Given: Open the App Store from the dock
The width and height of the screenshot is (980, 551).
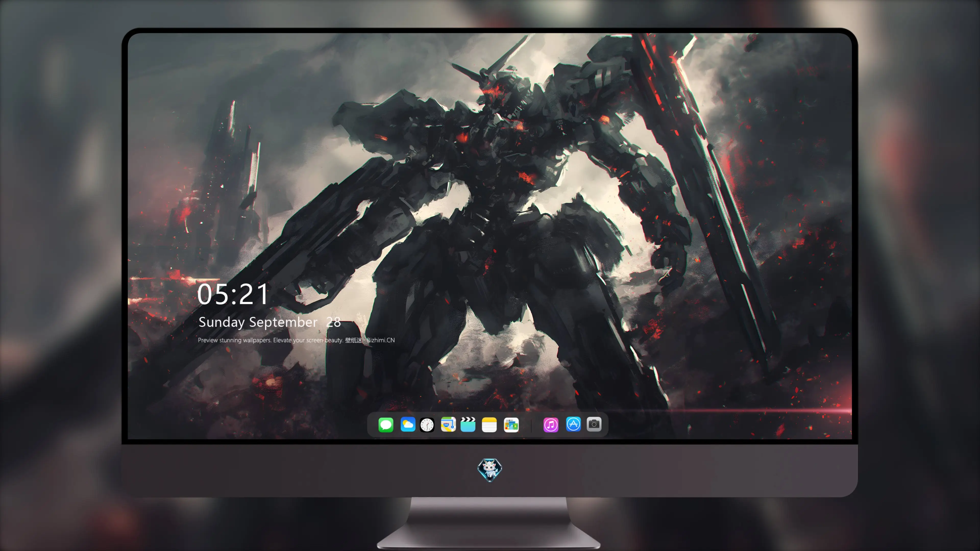Looking at the screenshot, I should tap(573, 424).
